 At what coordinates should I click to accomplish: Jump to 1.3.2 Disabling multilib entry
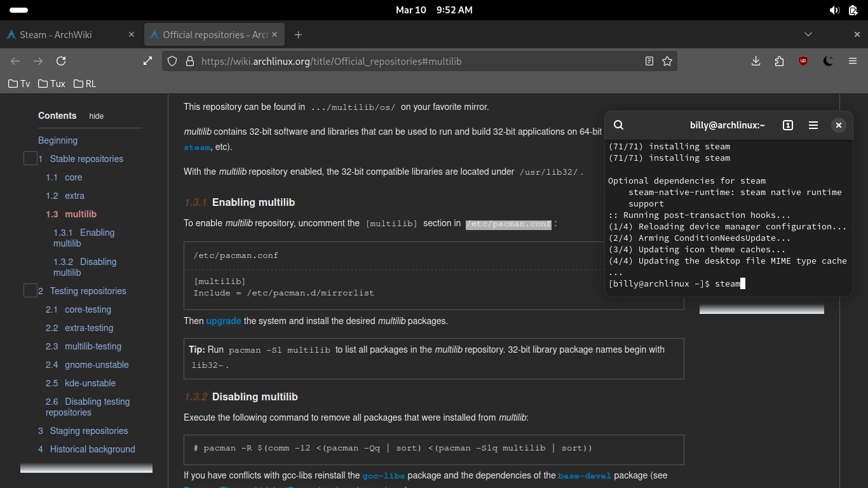pyautogui.click(x=85, y=267)
